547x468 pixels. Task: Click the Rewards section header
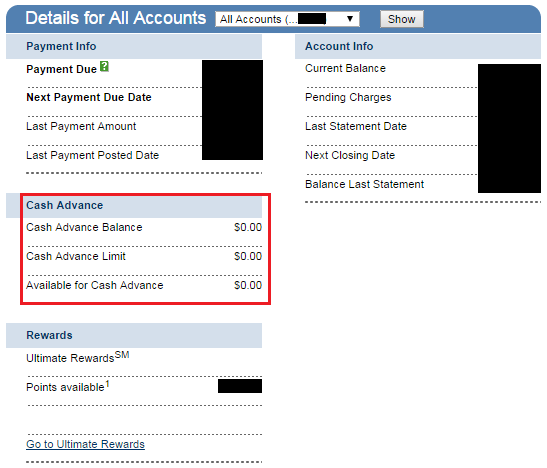pos(134,335)
